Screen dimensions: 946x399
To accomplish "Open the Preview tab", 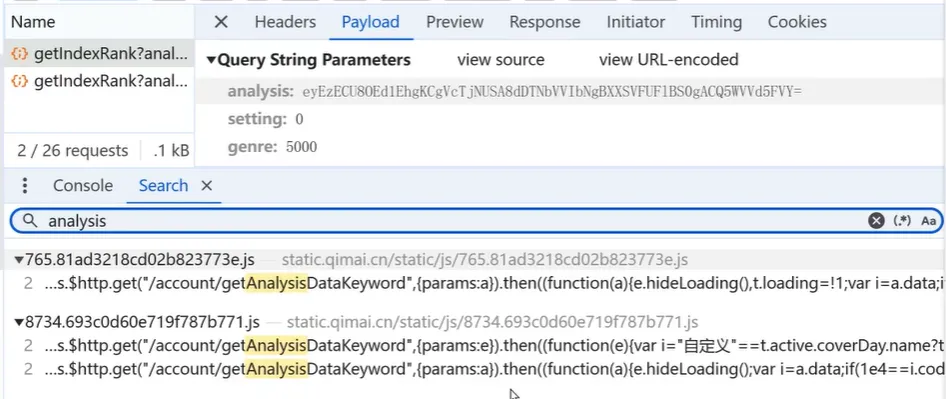I will [454, 22].
